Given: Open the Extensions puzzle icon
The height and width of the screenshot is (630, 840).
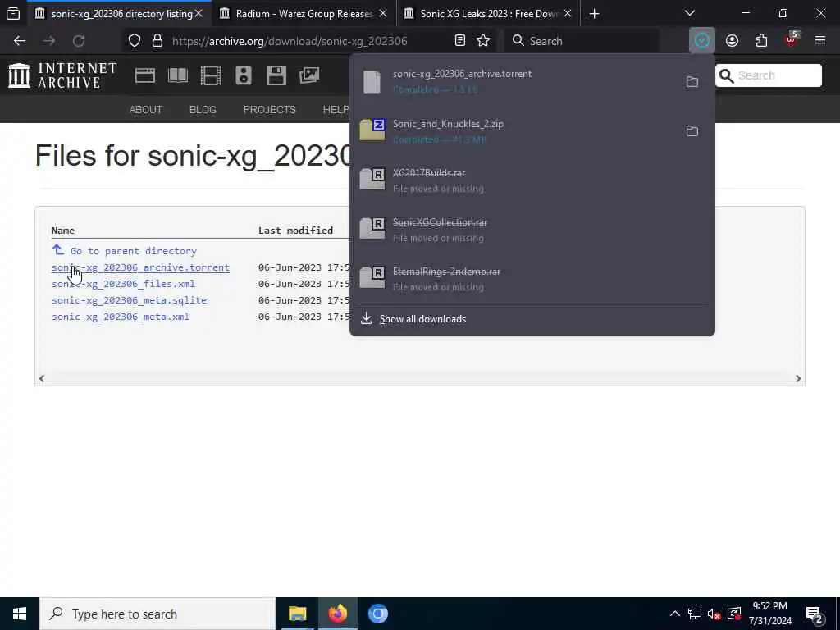Looking at the screenshot, I should point(761,41).
